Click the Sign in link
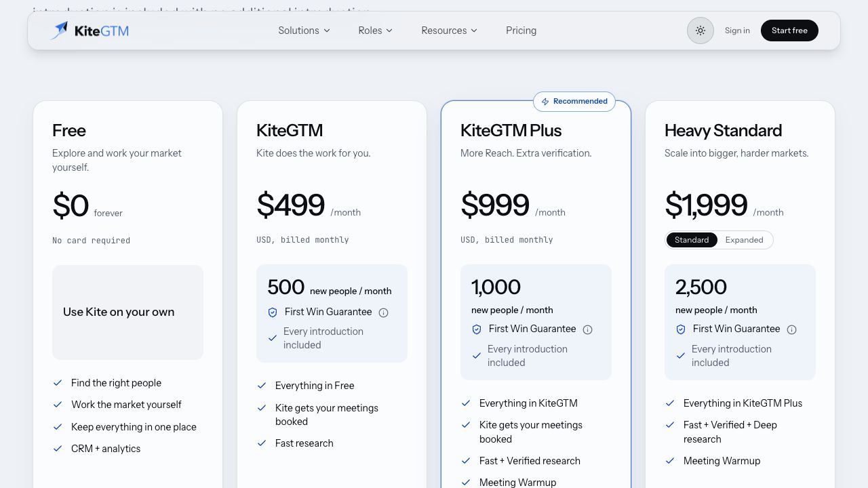This screenshot has height=488, width=868. coord(737,30)
